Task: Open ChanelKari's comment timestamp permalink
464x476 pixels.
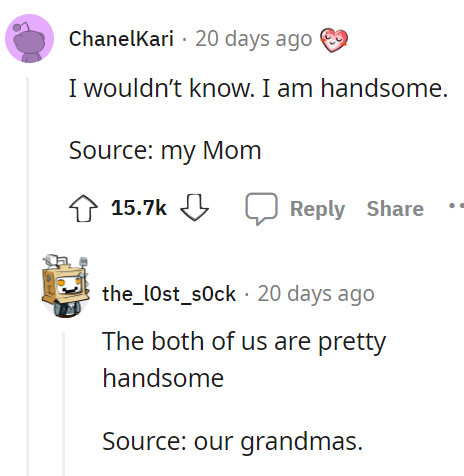Action: [253, 39]
